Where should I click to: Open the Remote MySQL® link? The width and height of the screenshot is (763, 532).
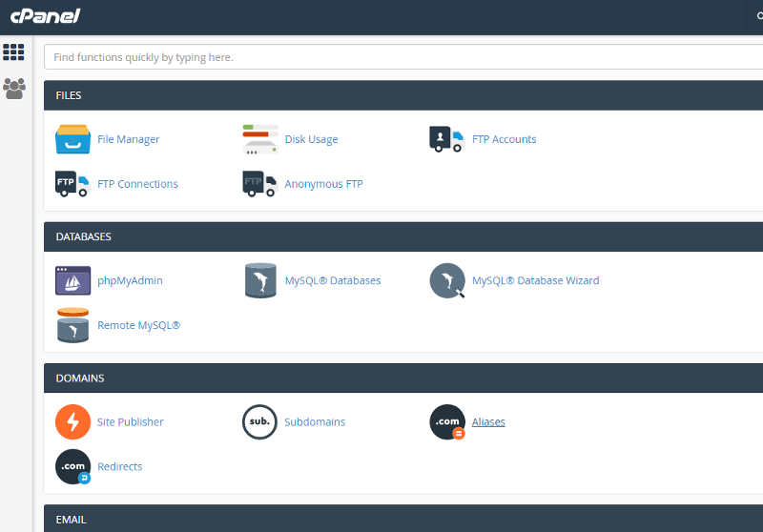pos(138,325)
